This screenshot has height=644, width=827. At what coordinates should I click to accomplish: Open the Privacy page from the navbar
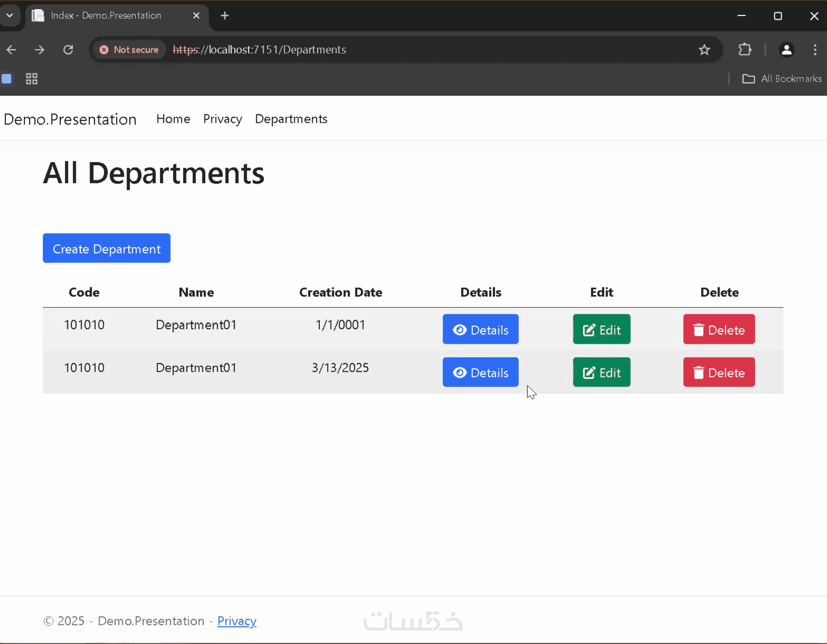[x=223, y=119]
